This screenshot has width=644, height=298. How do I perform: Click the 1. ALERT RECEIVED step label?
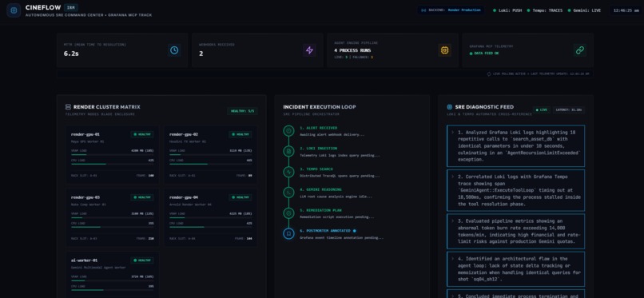(318, 128)
